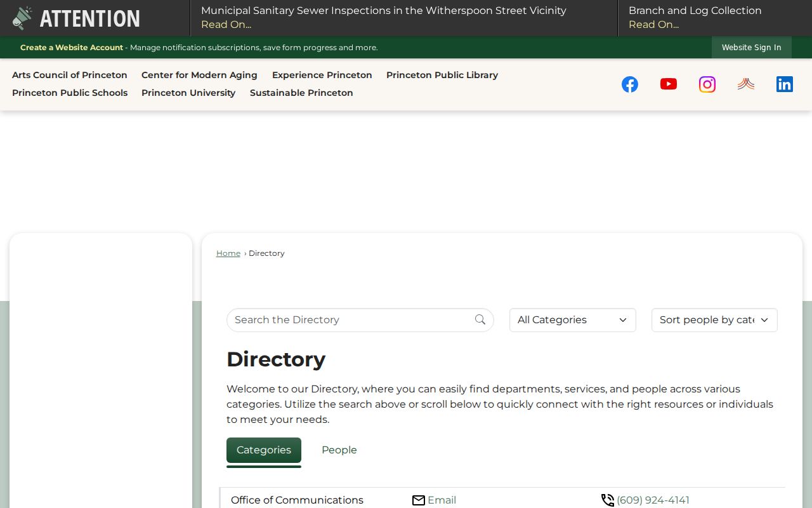Click the ATTENTION banner heading
The image size is (812, 508).
[x=90, y=18]
